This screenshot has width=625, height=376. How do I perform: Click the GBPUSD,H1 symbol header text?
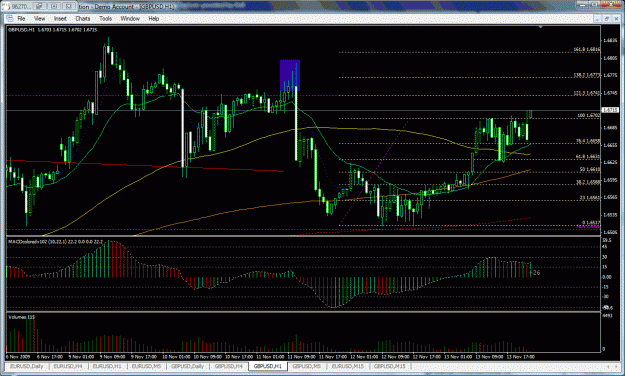tap(22, 30)
